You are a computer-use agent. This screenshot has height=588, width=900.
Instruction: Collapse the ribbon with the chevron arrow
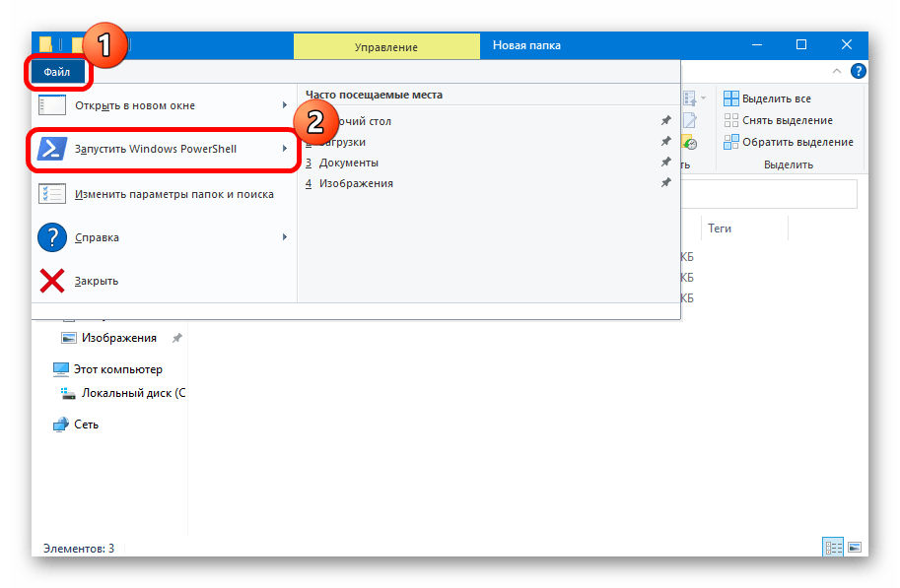(837, 71)
